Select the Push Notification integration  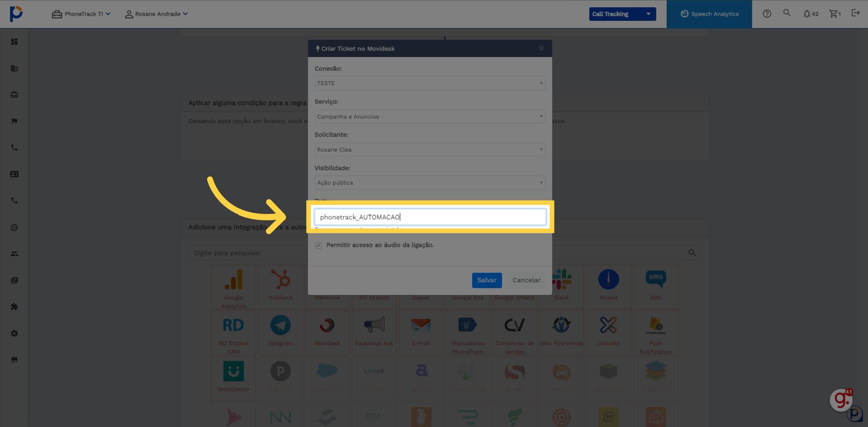[x=656, y=333]
